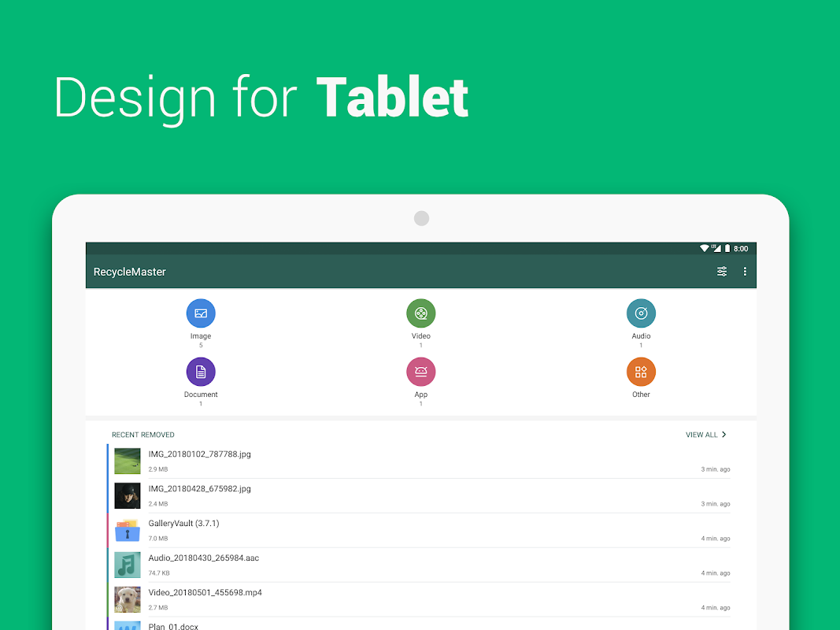Click the 8:00 clock in status bar
The image size is (840, 630).
[x=741, y=249]
